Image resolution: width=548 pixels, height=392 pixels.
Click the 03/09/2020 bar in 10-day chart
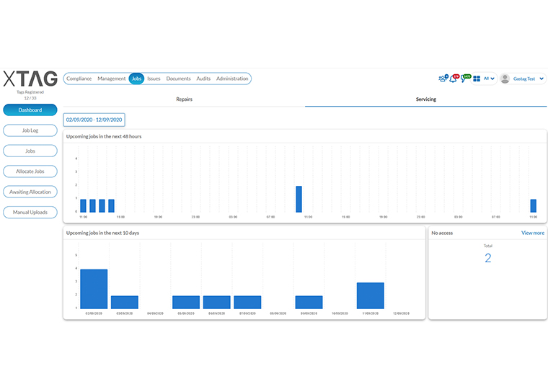point(125,302)
